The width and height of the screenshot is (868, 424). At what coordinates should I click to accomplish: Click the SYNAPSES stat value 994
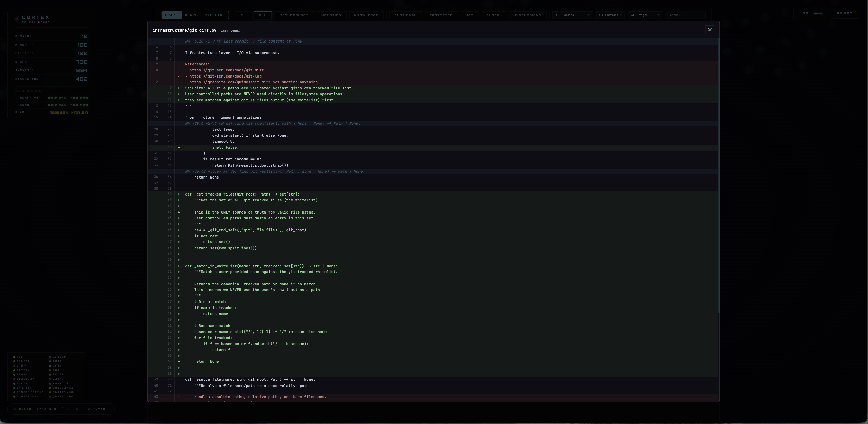(x=82, y=70)
